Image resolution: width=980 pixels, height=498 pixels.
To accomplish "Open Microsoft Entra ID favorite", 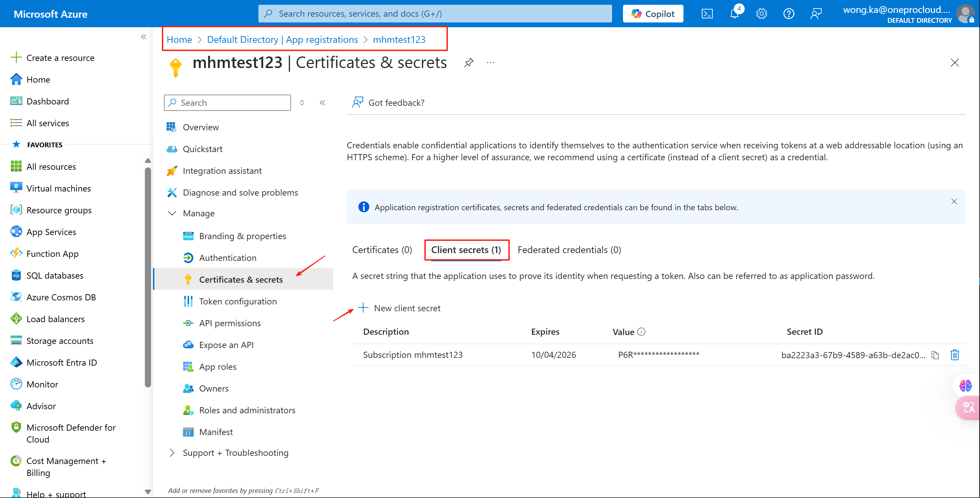I will pos(54,363).
